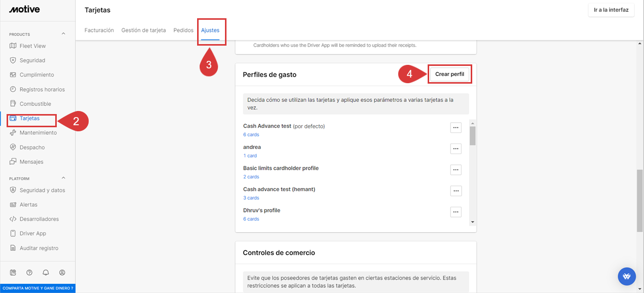Open the user account icon

tap(62, 273)
